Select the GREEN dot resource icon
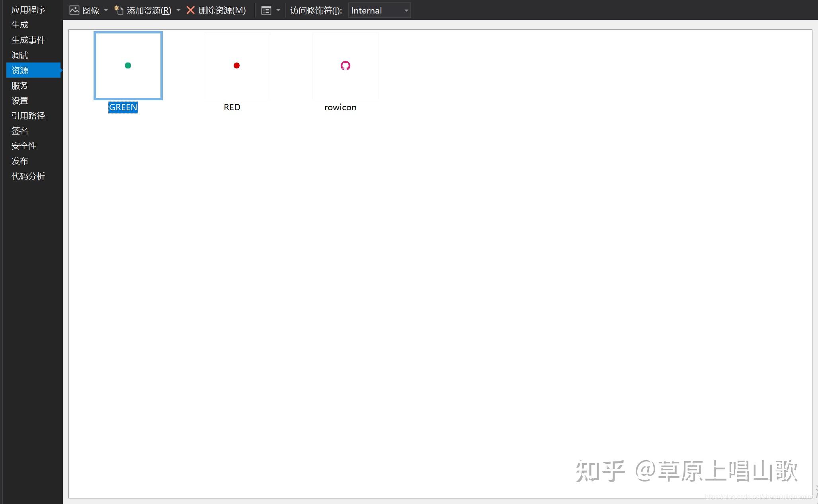818x504 pixels. (128, 65)
